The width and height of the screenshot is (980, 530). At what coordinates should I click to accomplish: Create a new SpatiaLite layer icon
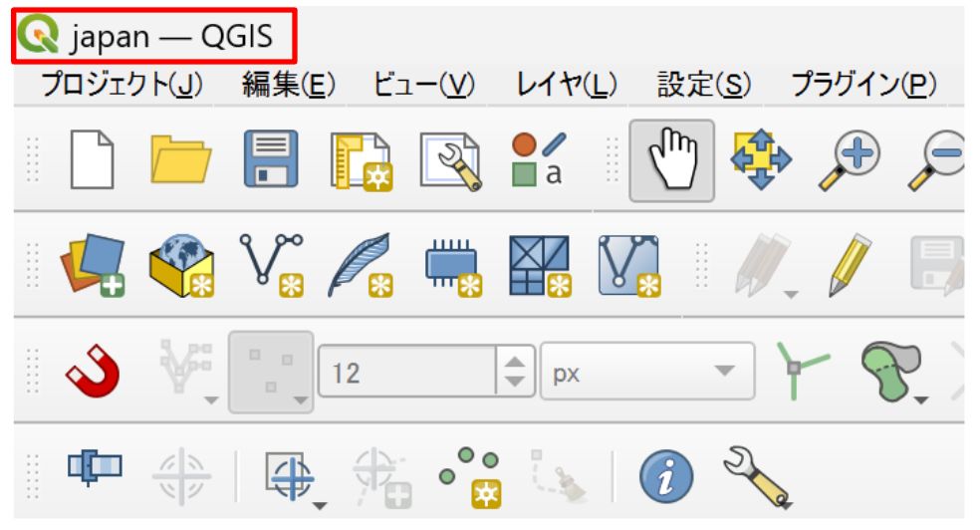(362, 265)
